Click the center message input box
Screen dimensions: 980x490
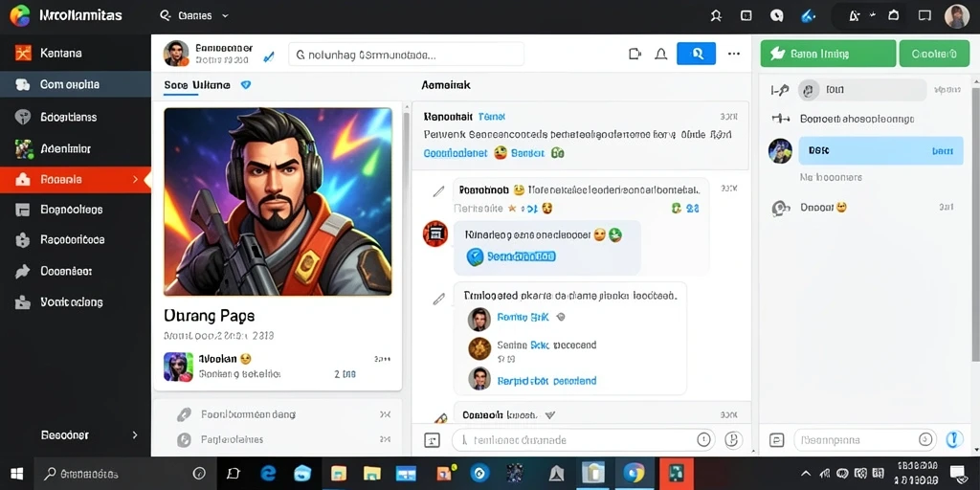pos(584,440)
